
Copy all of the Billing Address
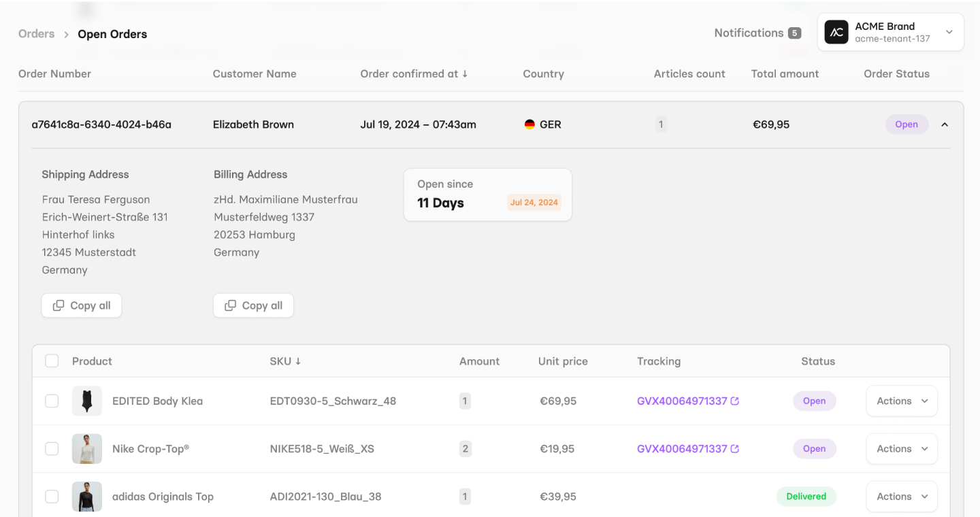pyautogui.click(x=253, y=305)
